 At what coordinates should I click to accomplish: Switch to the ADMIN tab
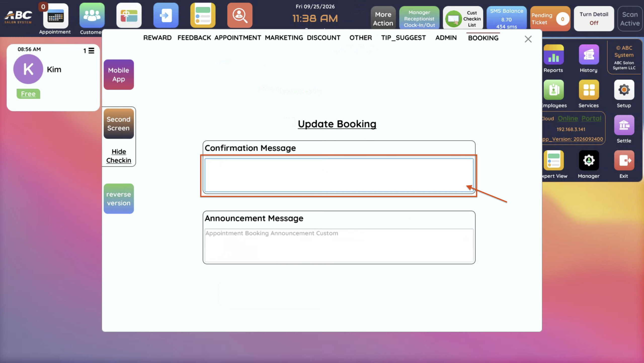446,38
